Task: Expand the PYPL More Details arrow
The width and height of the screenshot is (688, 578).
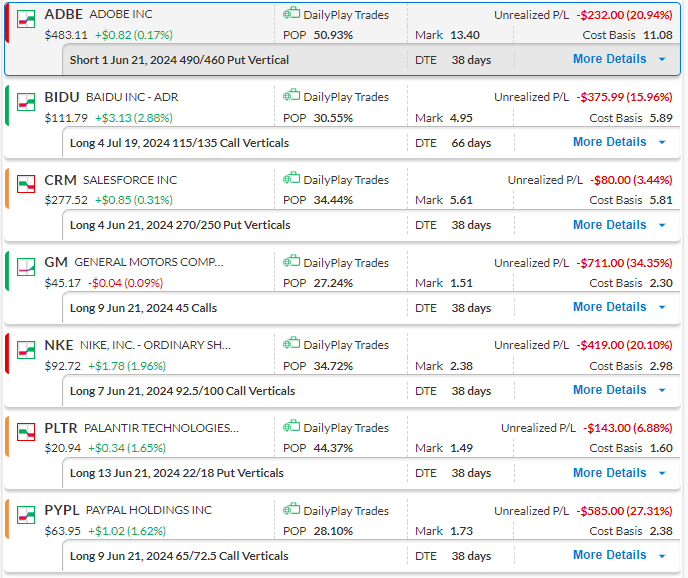Action: [x=662, y=556]
